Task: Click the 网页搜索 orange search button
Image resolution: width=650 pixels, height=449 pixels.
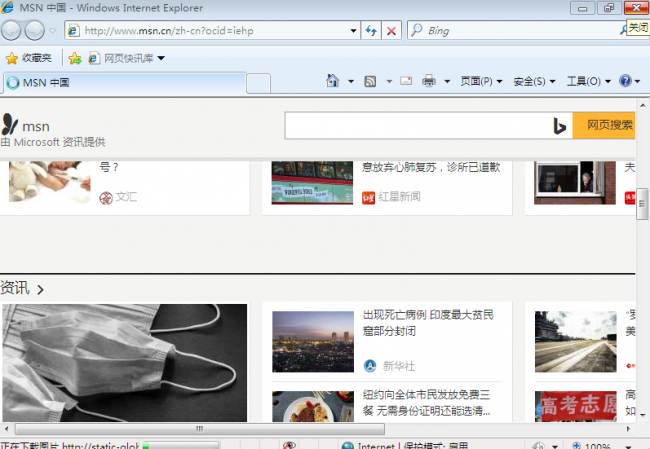Action: [x=604, y=125]
